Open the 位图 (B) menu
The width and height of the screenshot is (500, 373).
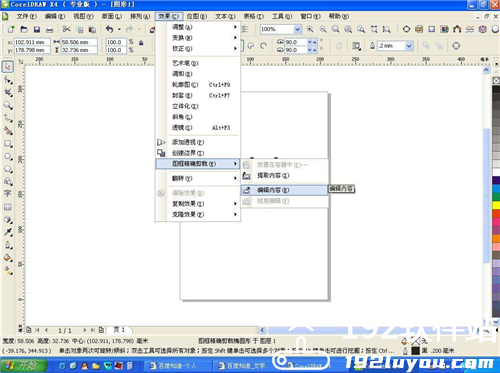pos(197,16)
